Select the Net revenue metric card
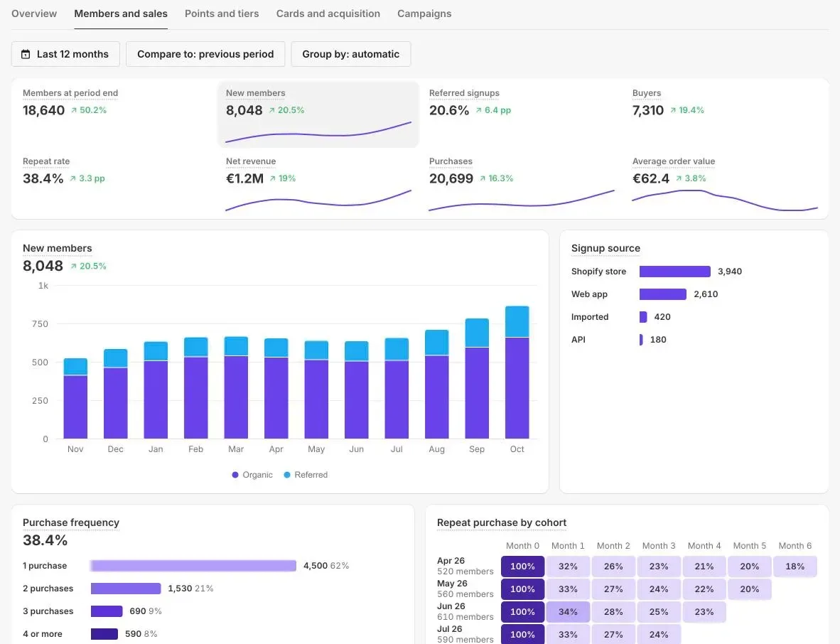Image resolution: width=840 pixels, height=644 pixels. [318, 183]
